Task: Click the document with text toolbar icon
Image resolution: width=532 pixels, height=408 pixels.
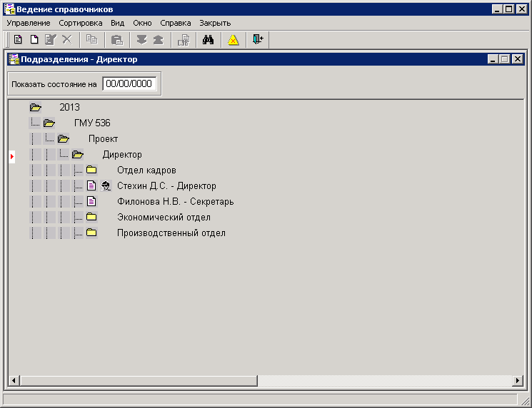Action: pyautogui.click(x=18, y=40)
